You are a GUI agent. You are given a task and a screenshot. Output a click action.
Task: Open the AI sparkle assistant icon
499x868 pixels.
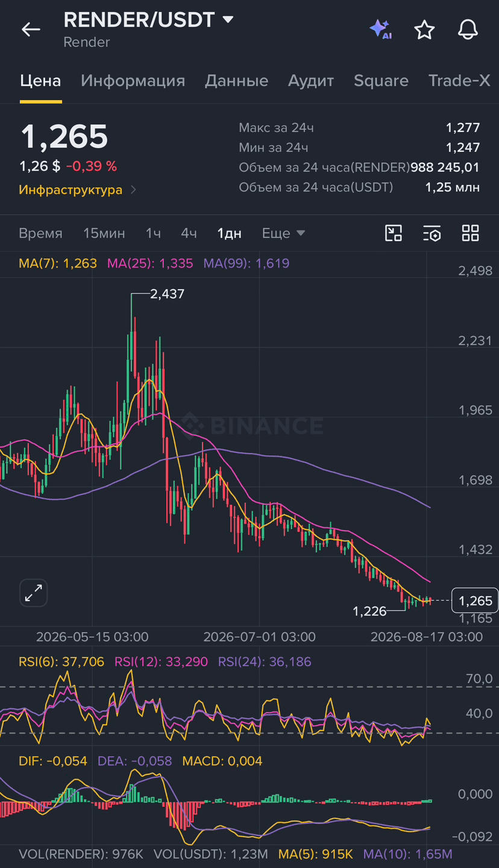pyautogui.click(x=381, y=29)
